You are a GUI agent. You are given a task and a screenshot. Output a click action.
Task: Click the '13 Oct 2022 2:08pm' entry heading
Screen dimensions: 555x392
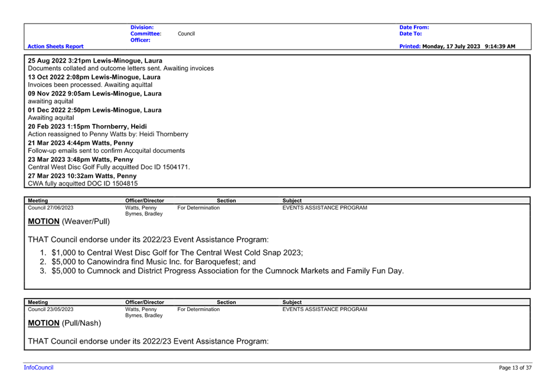pyautogui.click(x=94, y=77)
